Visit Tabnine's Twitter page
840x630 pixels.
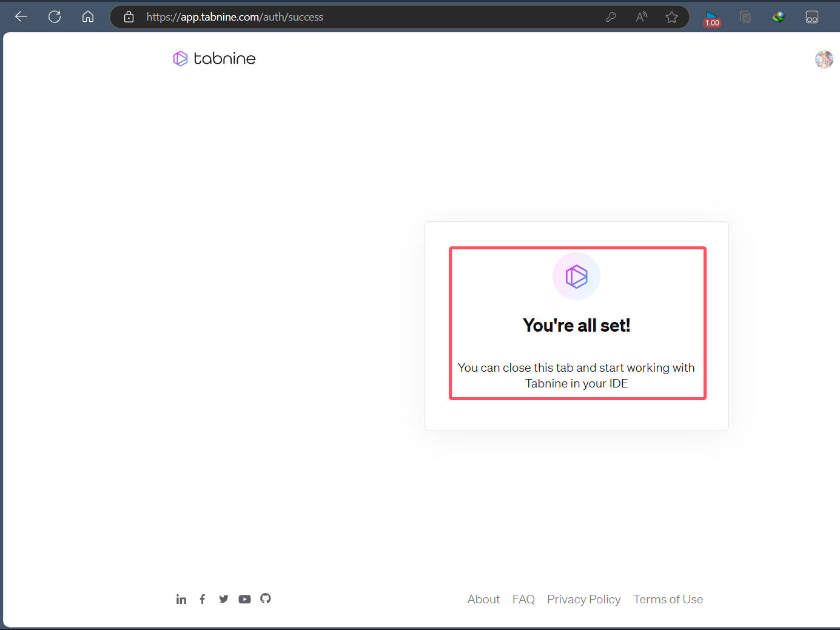pos(224,599)
